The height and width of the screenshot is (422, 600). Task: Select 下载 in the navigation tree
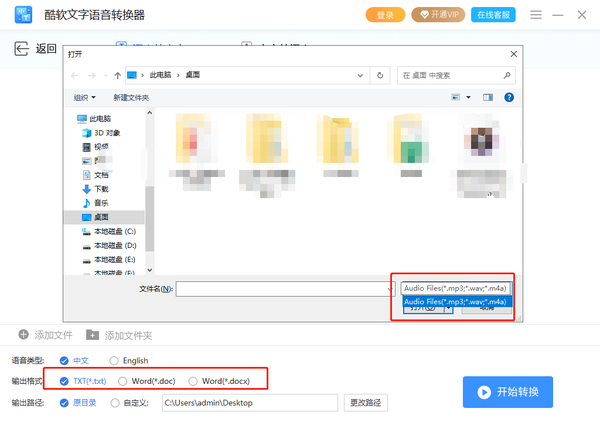[x=101, y=188]
